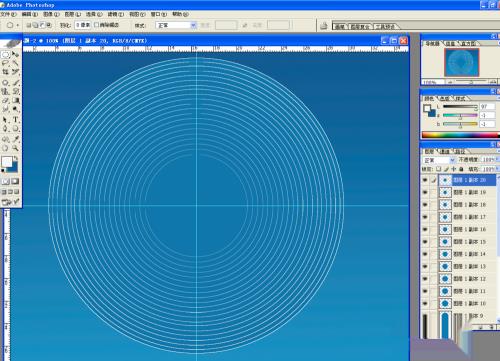Hide layer 图层 1 副本 20

coord(425,180)
